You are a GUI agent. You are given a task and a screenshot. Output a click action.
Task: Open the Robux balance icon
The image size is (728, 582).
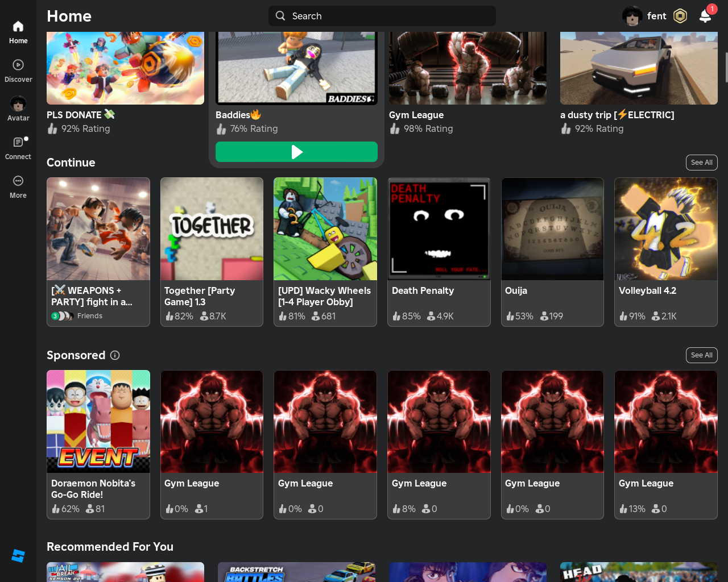tap(680, 16)
